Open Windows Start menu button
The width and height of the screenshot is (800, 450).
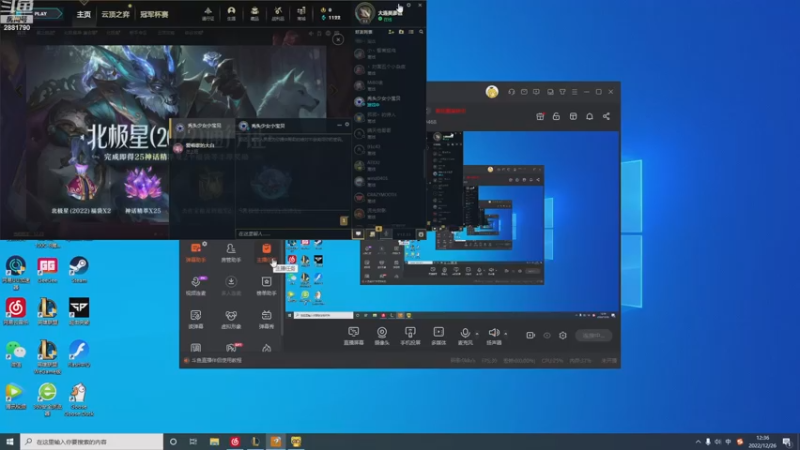coord(9,442)
